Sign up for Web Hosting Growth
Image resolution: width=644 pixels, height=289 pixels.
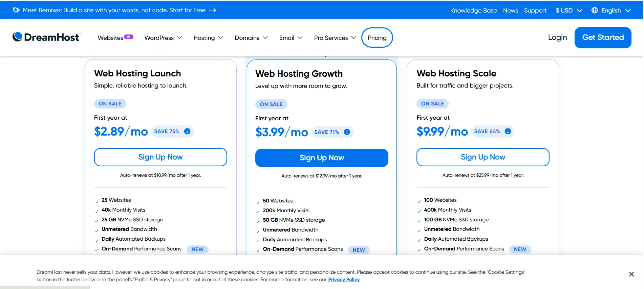[322, 158]
